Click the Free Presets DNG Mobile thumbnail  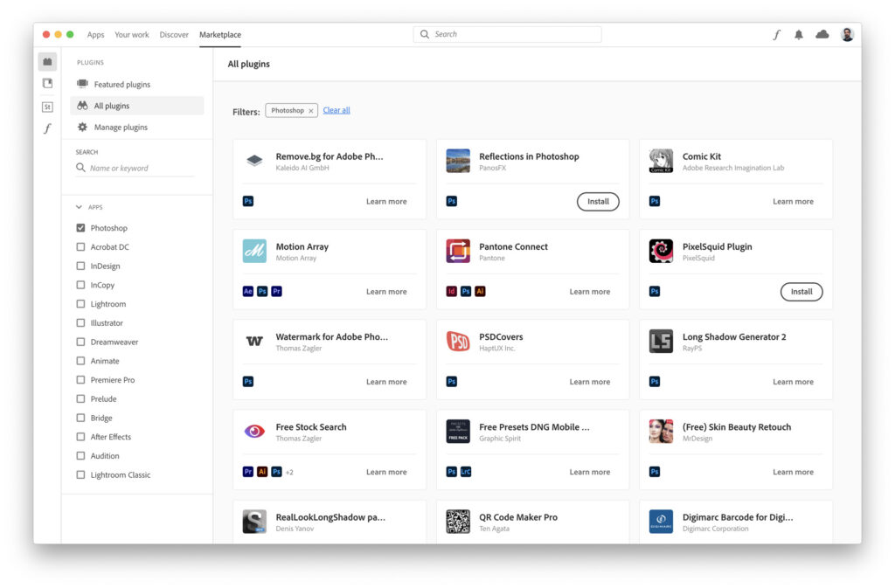point(458,431)
